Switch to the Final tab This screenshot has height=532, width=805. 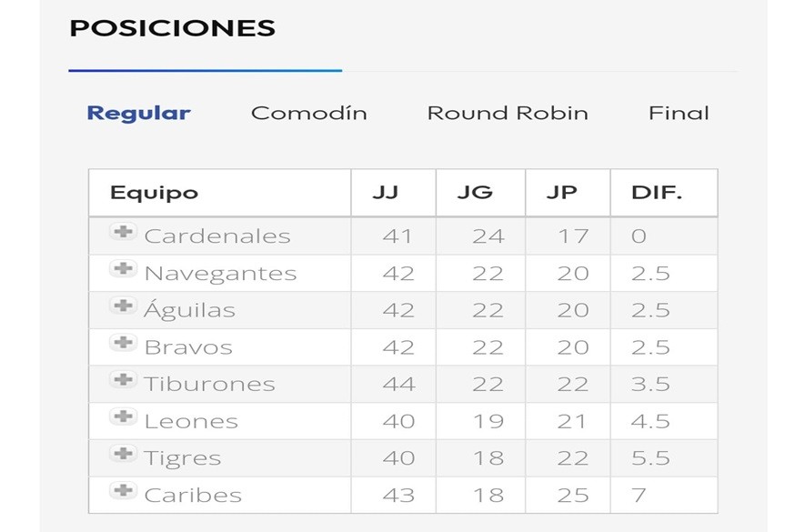point(679,114)
